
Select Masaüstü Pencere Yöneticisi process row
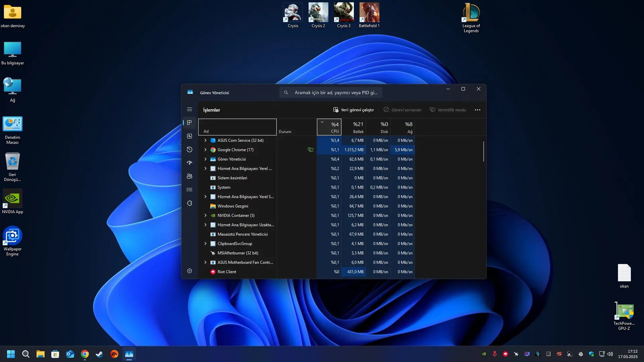[307, 234]
